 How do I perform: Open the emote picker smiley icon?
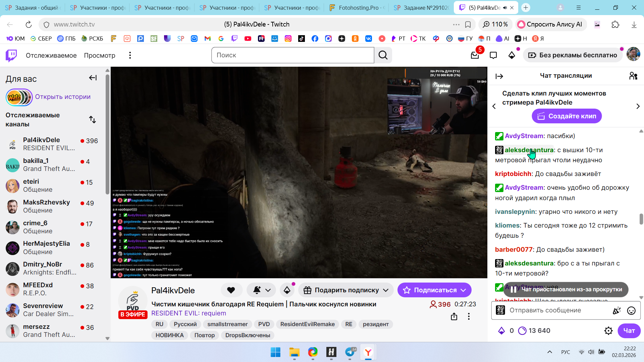(631, 311)
